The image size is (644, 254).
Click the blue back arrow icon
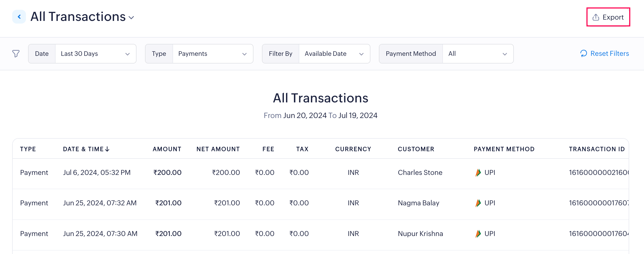(x=19, y=17)
